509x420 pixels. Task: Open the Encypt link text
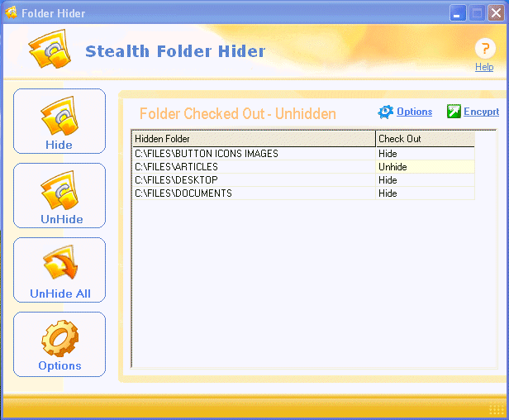(481, 112)
